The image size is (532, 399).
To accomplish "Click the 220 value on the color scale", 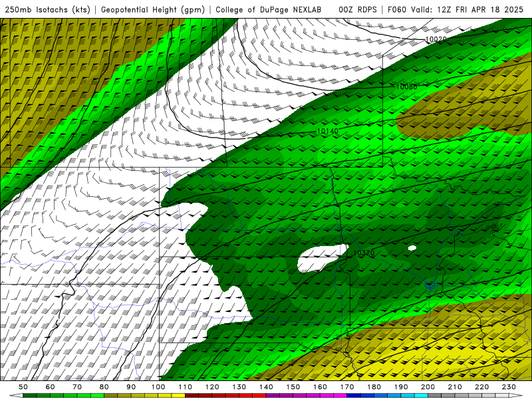I will tap(481, 387).
